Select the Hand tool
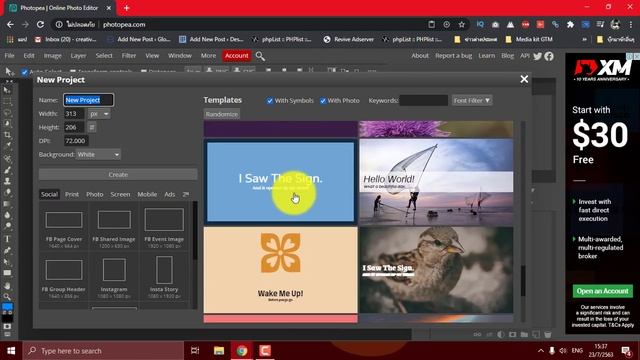 coord(7,286)
